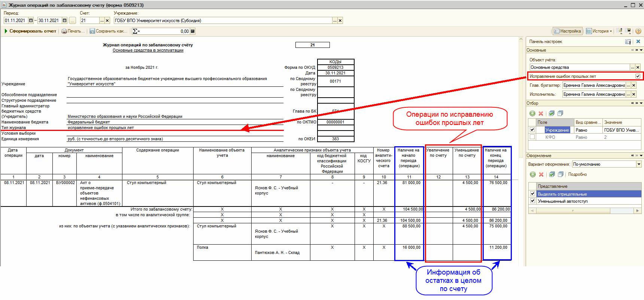Uncheck all filters in Отбор section
Viewport: 644px width, 300px height.
tap(561, 113)
